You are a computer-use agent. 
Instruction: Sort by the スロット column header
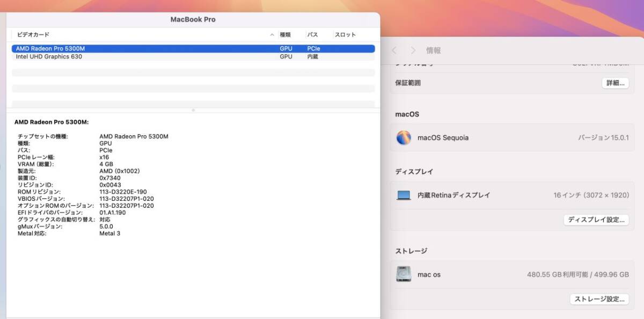click(x=345, y=35)
